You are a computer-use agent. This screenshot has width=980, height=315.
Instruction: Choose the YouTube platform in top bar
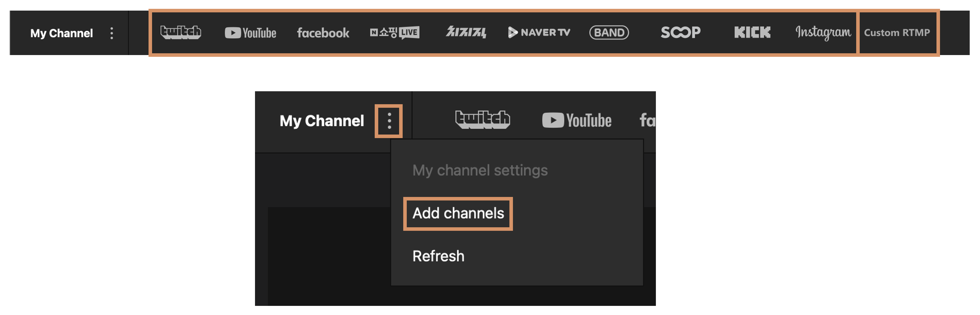coord(250,33)
